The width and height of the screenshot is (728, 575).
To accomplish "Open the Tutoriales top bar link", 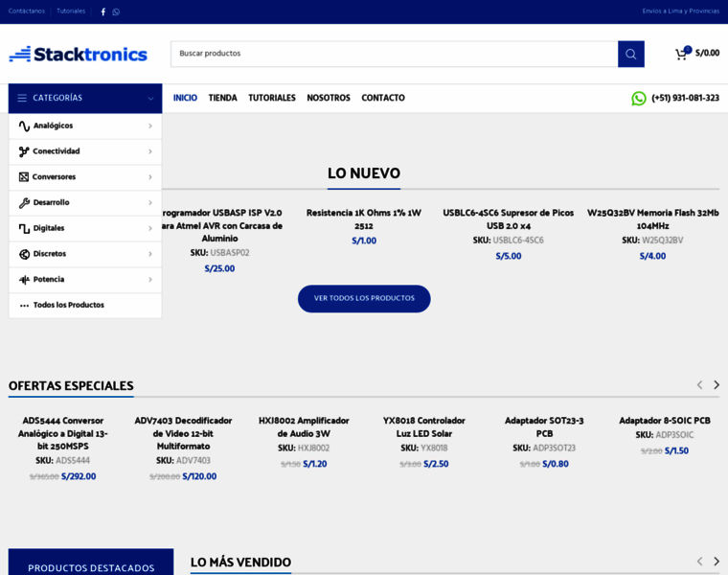I will (x=71, y=11).
